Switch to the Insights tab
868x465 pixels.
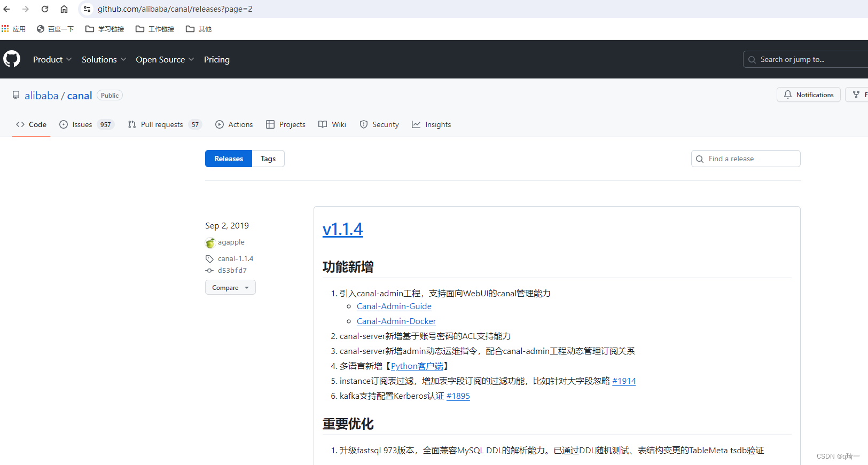432,124
